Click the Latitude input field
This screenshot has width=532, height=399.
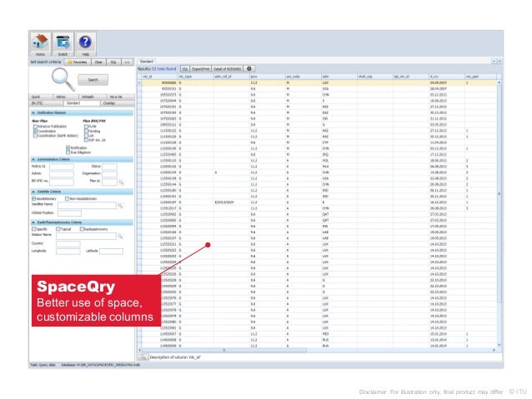pyautogui.click(x=111, y=252)
